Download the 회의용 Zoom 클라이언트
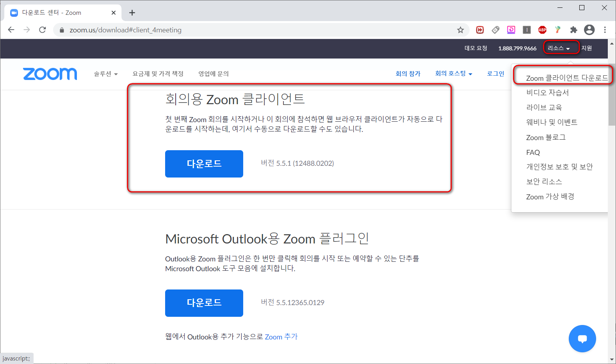 click(x=204, y=164)
